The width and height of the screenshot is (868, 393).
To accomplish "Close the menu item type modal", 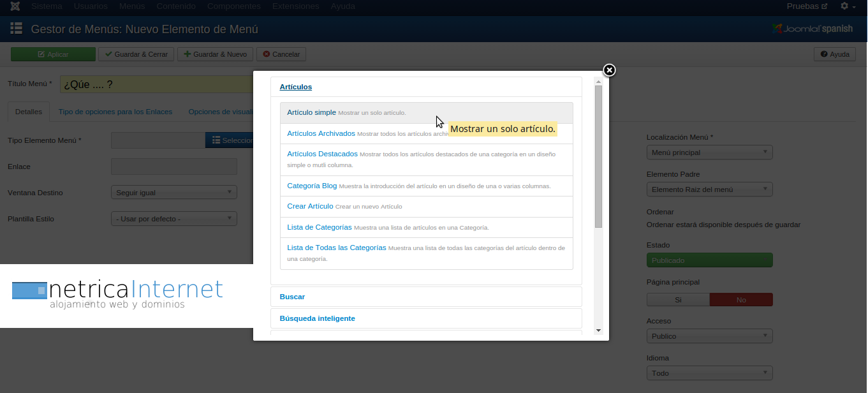I will point(609,70).
